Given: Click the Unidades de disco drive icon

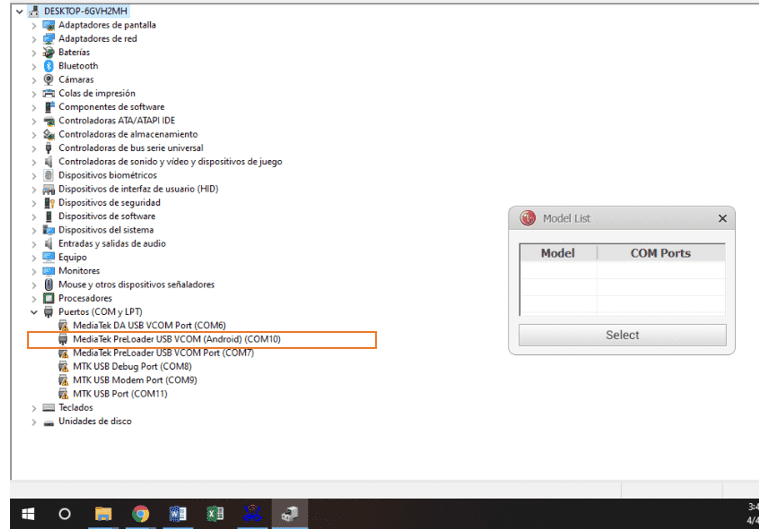Looking at the screenshot, I should [x=48, y=422].
